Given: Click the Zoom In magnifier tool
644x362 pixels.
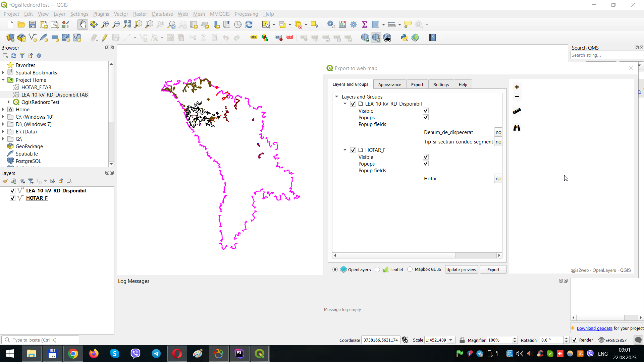Looking at the screenshot, I should coord(105,24).
